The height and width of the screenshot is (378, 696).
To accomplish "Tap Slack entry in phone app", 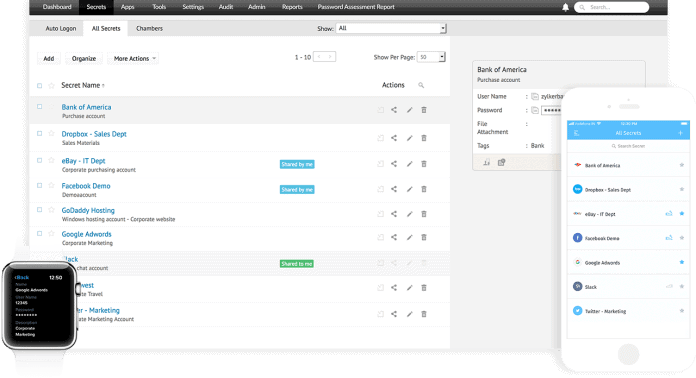I will click(628, 287).
